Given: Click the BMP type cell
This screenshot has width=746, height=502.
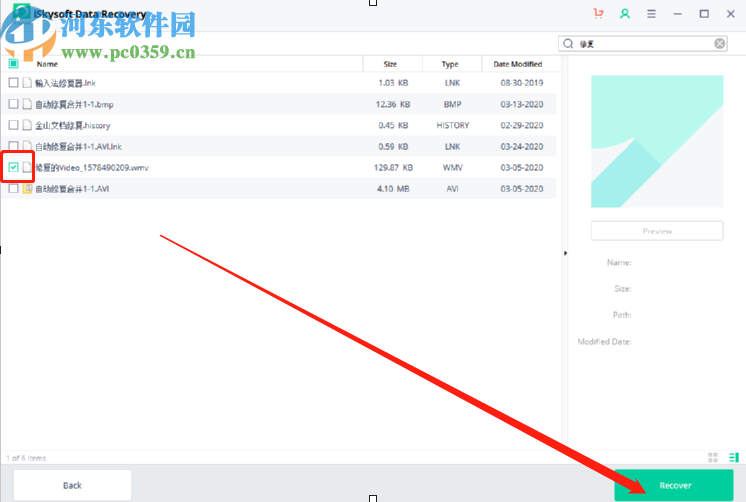Looking at the screenshot, I should coord(452,104).
